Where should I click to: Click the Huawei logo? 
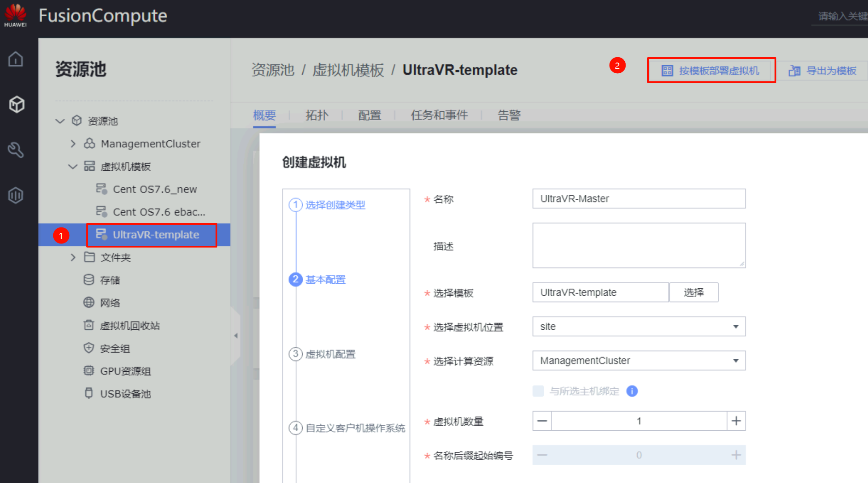click(x=15, y=15)
